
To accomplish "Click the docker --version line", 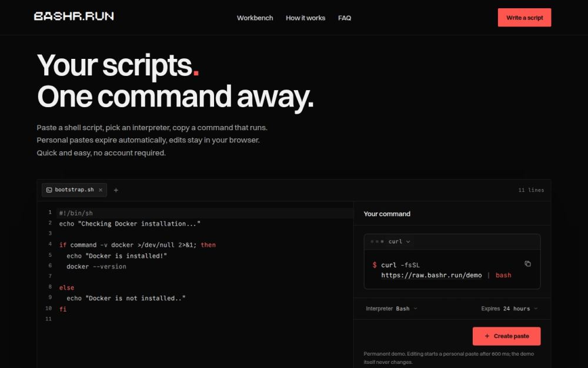I will point(96,266).
